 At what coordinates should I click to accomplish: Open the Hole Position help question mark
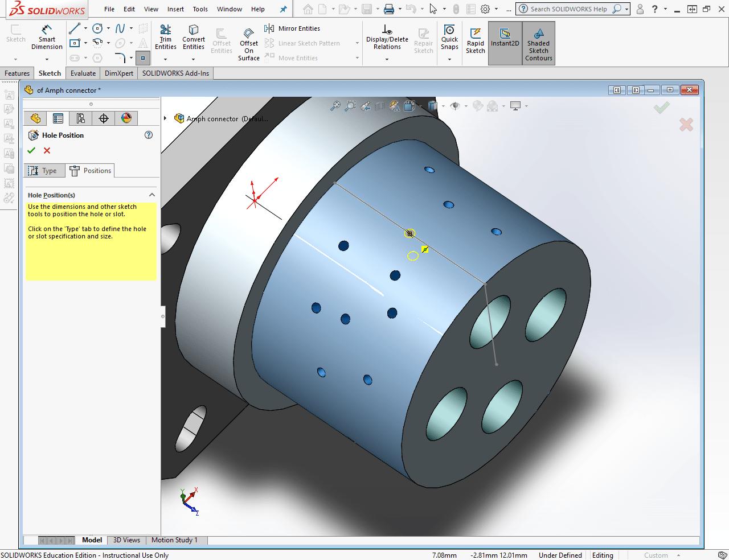click(x=148, y=135)
